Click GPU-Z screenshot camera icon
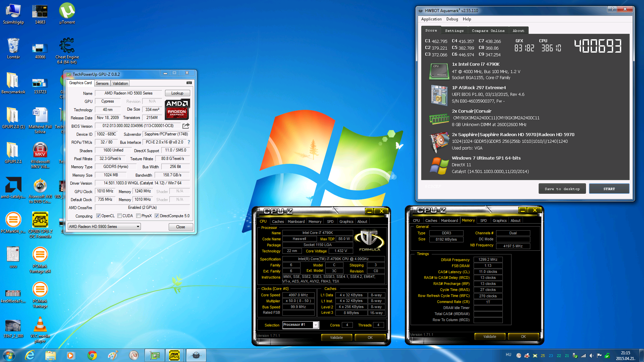This screenshot has width=644, height=362. pyautogui.click(x=189, y=83)
